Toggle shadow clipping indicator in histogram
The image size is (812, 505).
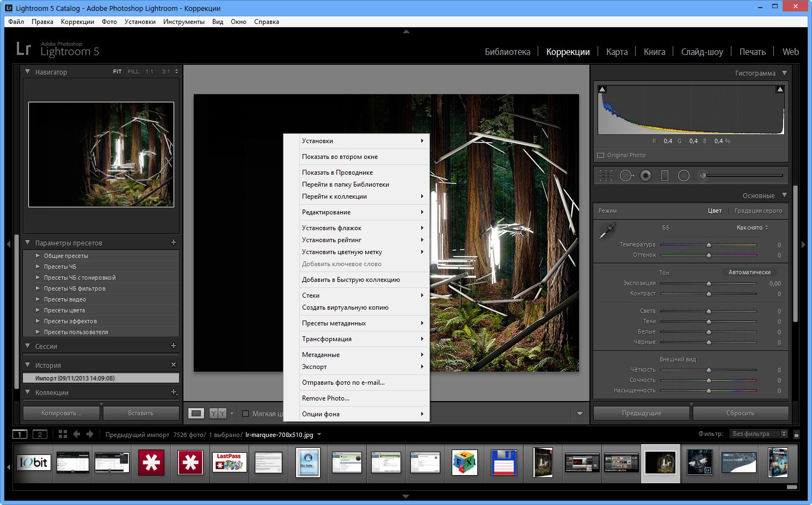[x=602, y=89]
